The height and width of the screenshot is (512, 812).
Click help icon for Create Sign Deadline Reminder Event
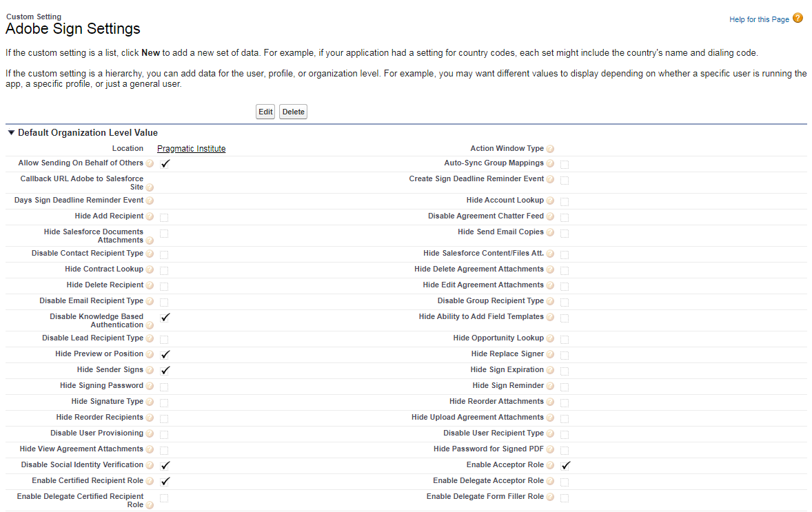point(550,179)
